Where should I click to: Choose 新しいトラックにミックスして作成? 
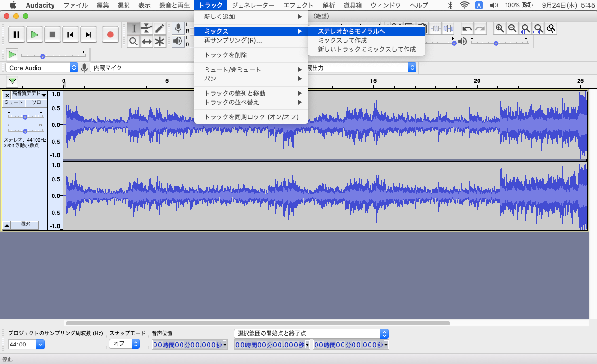pyautogui.click(x=366, y=49)
